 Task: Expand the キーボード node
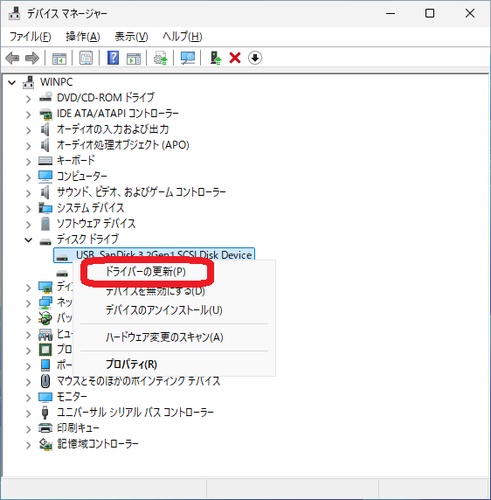[x=29, y=162]
